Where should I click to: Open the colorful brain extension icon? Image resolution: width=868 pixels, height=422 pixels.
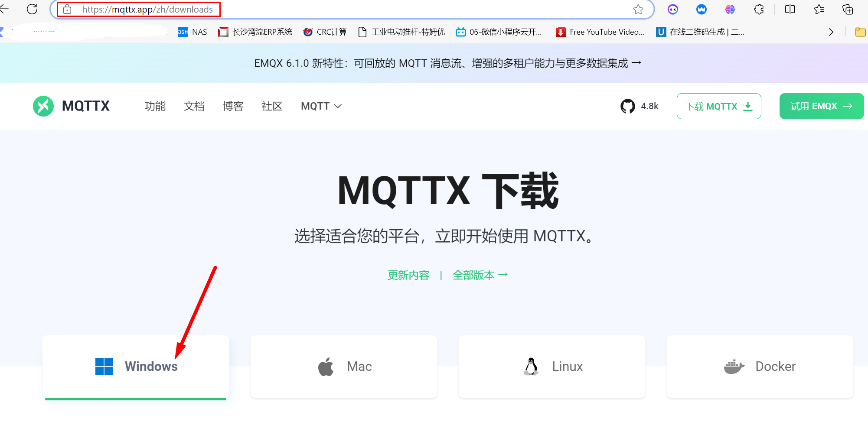click(x=730, y=9)
